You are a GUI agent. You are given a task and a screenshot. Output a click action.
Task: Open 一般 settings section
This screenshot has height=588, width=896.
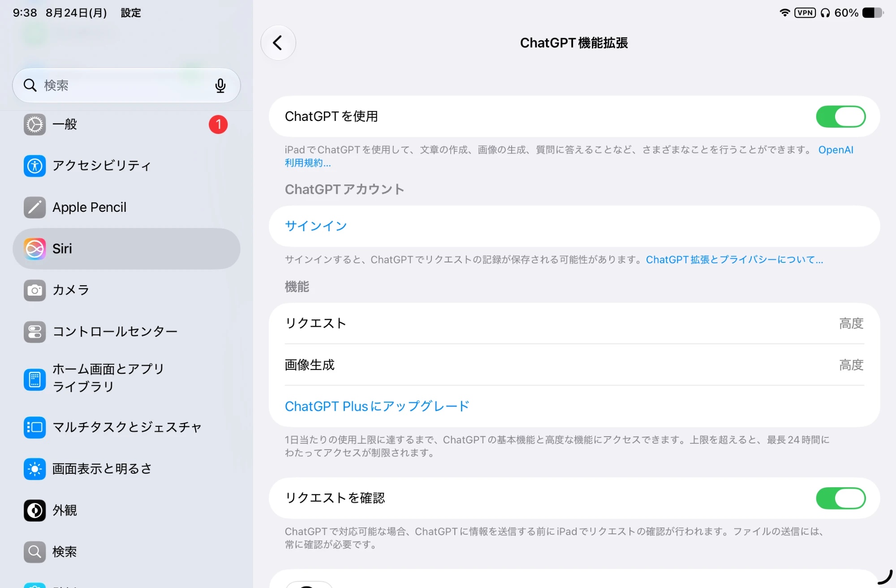[126, 124]
